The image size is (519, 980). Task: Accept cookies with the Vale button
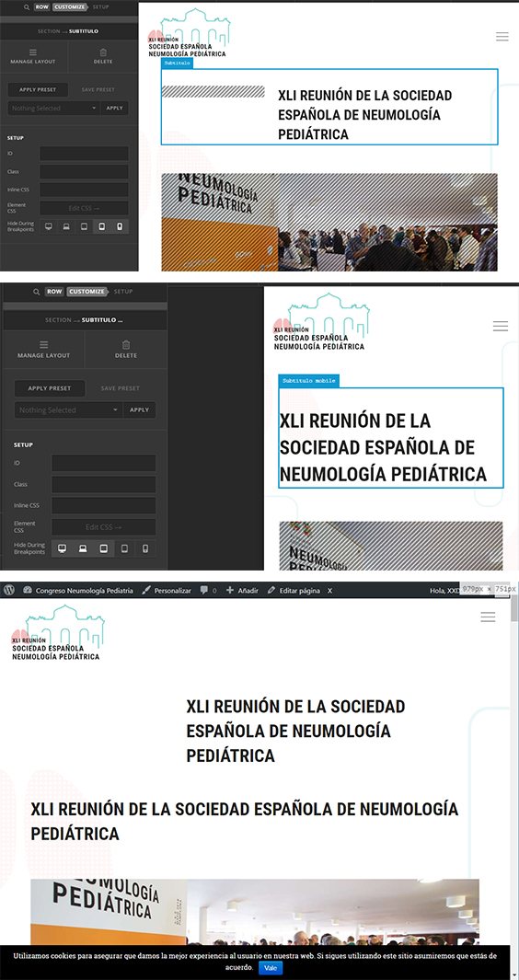click(271, 967)
